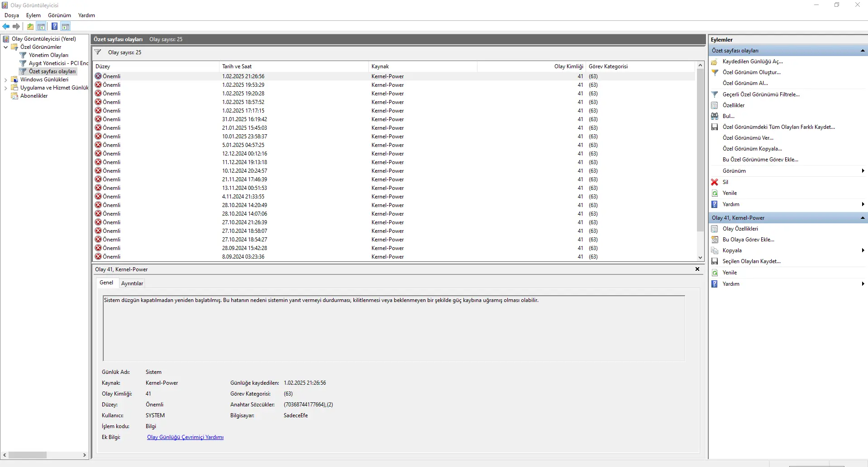Sort by the Olay Kimliği column header

pyautogui.click(x=531, y=66)
